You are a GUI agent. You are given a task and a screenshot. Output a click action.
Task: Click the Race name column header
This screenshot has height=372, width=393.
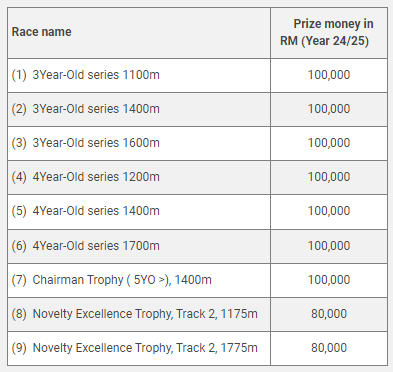(x=41, y=32)
